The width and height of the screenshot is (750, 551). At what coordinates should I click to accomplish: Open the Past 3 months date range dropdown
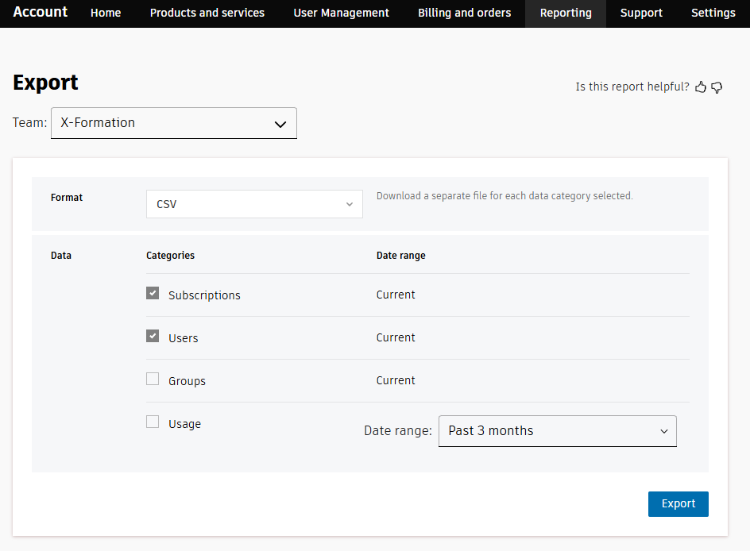pyautogui.click(x=557, y=431)
